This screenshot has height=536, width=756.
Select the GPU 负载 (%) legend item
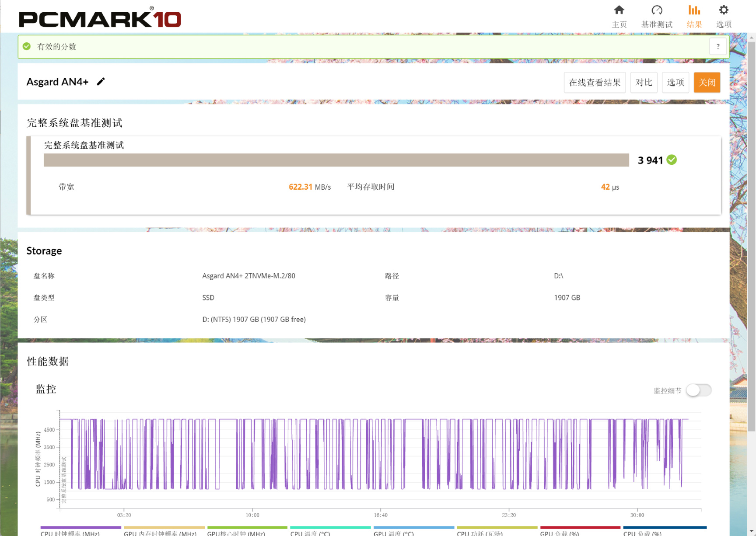(580, 531)
